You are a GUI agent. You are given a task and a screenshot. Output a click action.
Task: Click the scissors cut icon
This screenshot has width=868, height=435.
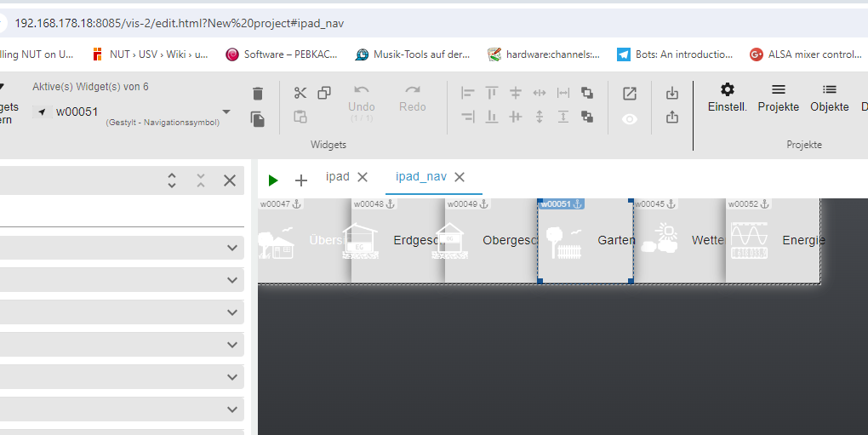click(x=300, y=94)
